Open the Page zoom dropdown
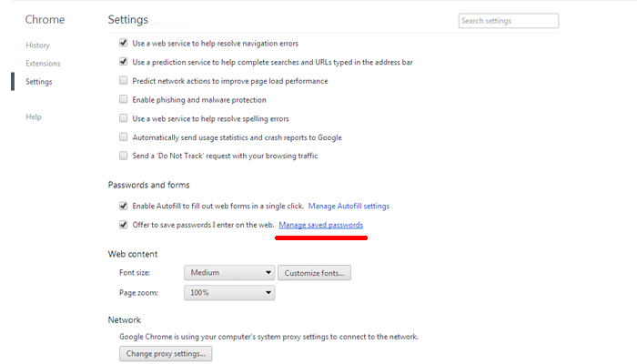Viewport: 637px width, 364px height. tap(229, 292)
